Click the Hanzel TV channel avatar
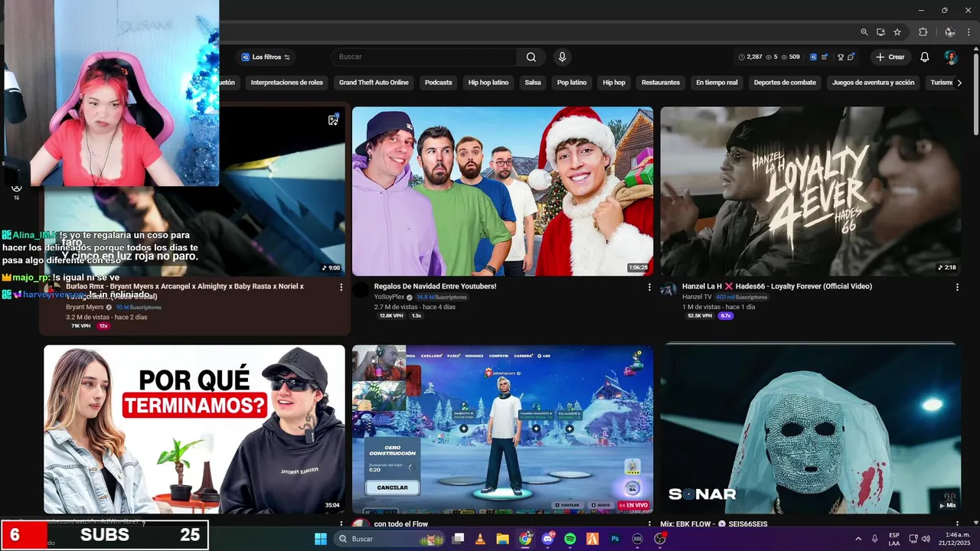Image resolution: width=980 pixels, height=551 pixels. (668, 289)
